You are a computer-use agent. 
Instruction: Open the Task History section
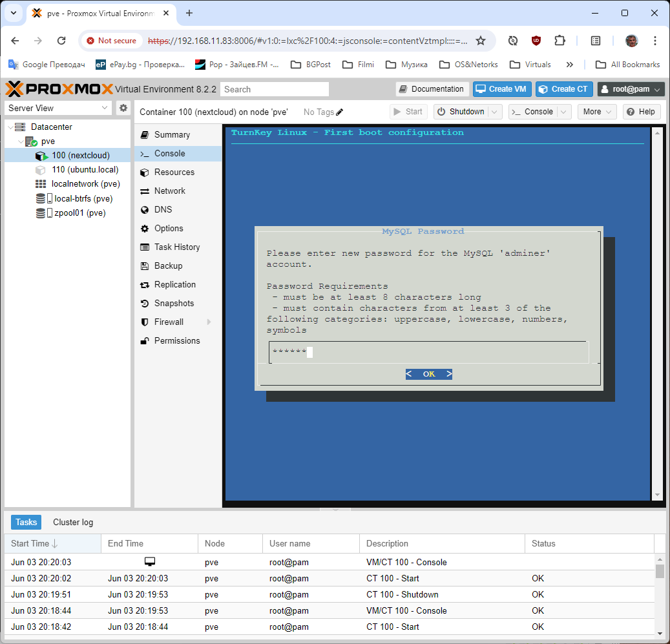(178, 247)
